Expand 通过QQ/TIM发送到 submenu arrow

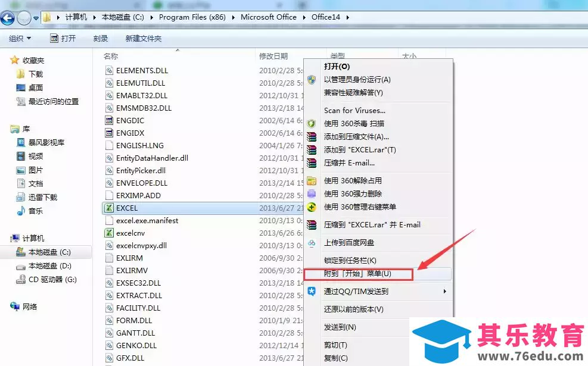pos(445,292)
